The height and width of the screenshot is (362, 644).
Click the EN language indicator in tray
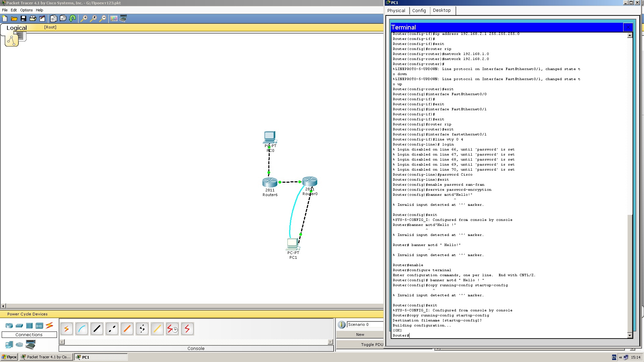(x=614, y=357)
